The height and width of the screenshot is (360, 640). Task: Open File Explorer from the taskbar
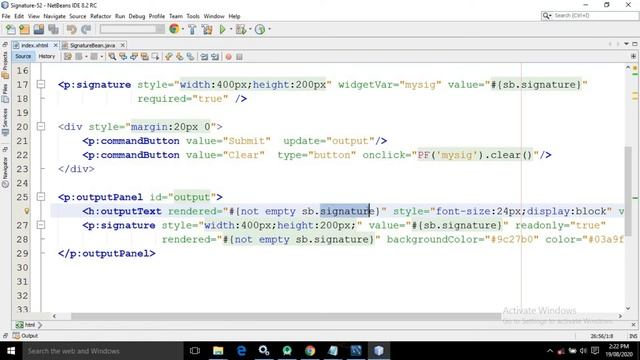[218, 351]
